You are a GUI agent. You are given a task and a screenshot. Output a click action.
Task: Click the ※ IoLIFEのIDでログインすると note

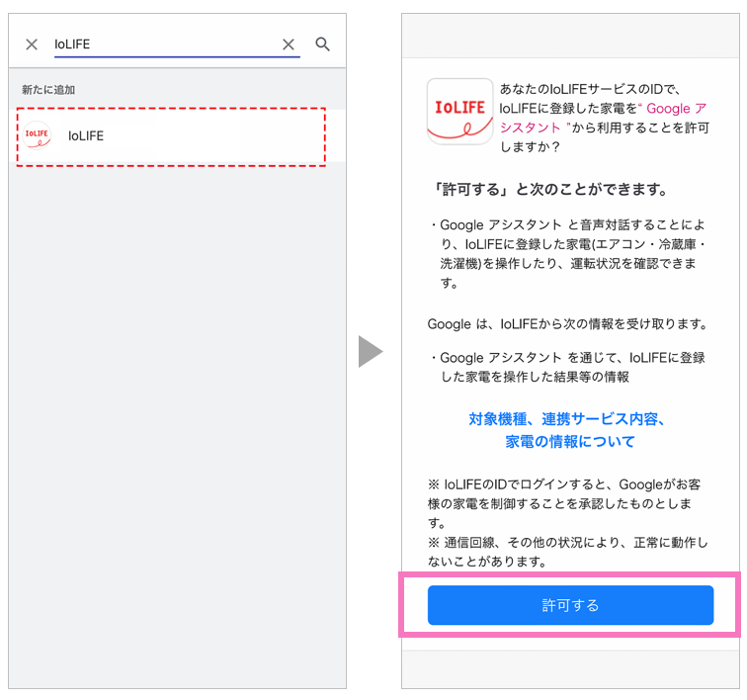[564, 503]
